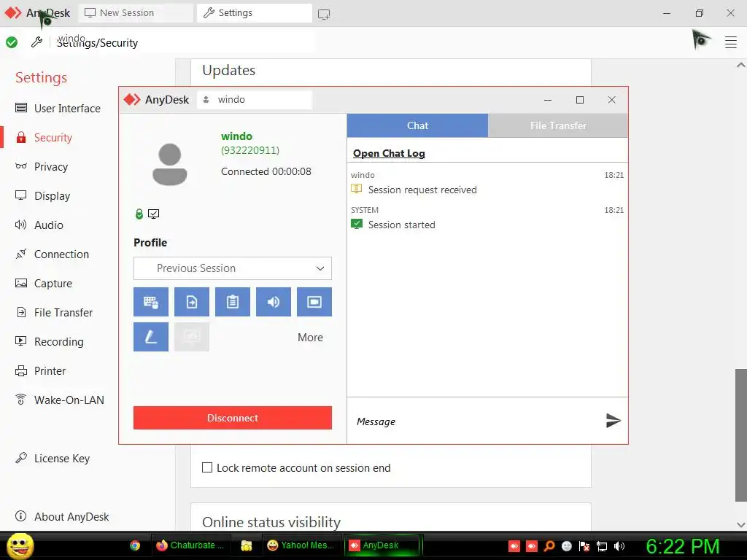
Task: Click the green encrypted connection lock icon
Action: [x=139, y=214]
